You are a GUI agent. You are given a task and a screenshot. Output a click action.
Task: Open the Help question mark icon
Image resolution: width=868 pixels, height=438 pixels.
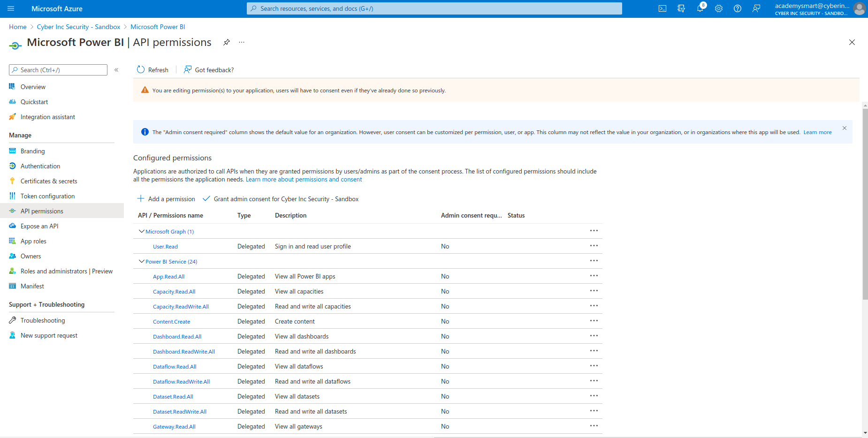point(738,8)
